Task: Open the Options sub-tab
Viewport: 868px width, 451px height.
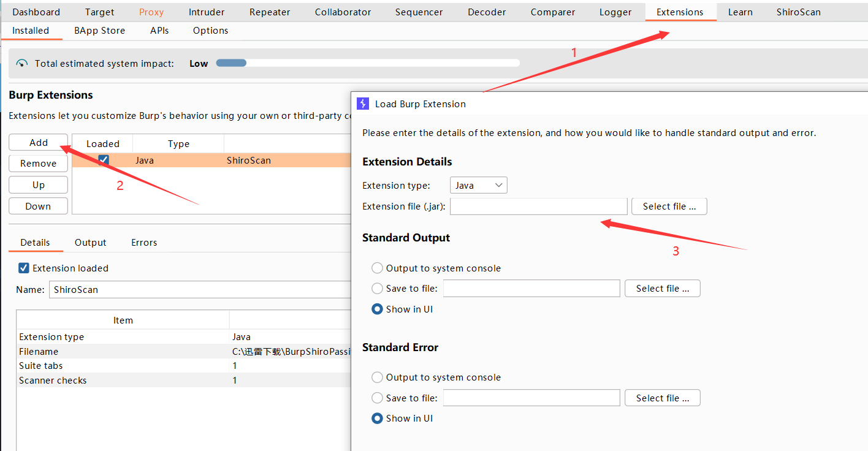Action: (210, 30)
